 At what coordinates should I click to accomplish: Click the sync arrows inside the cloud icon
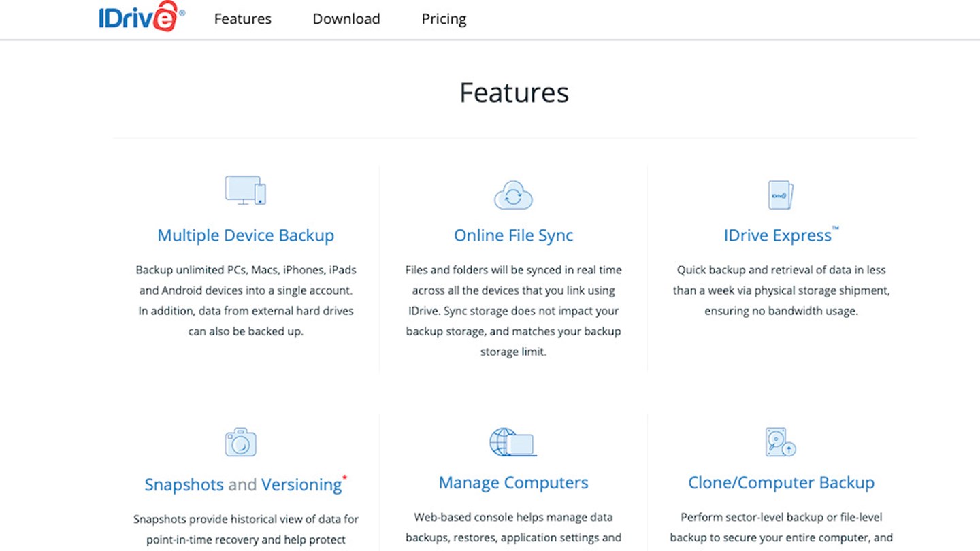513,197
